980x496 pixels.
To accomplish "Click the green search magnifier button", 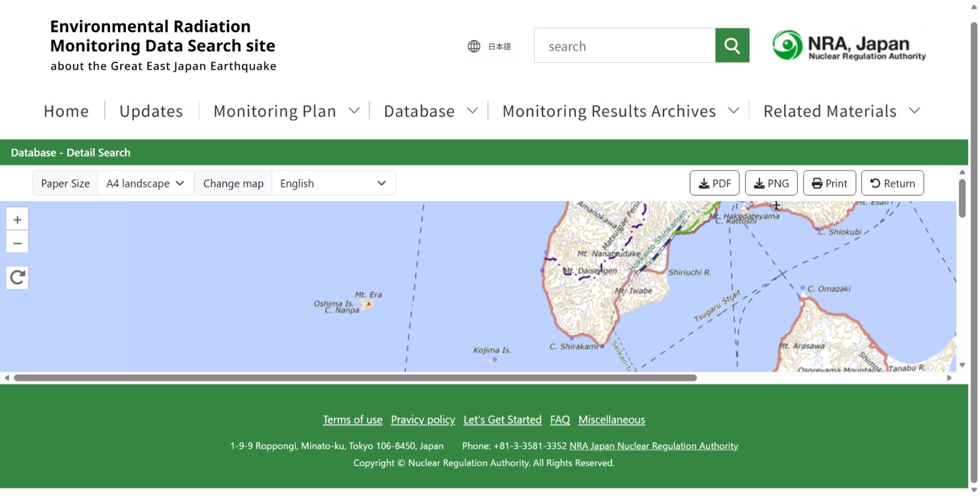I will coord(732,46).
